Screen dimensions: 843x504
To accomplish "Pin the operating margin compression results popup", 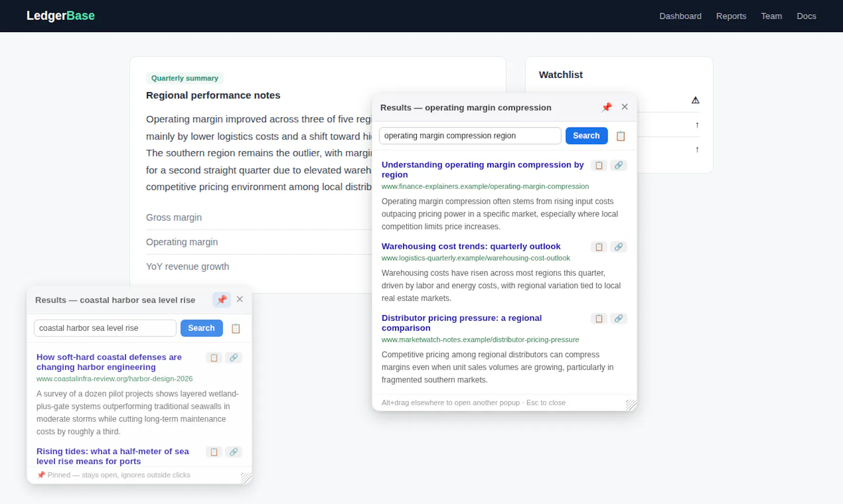I will coord(607,107).
